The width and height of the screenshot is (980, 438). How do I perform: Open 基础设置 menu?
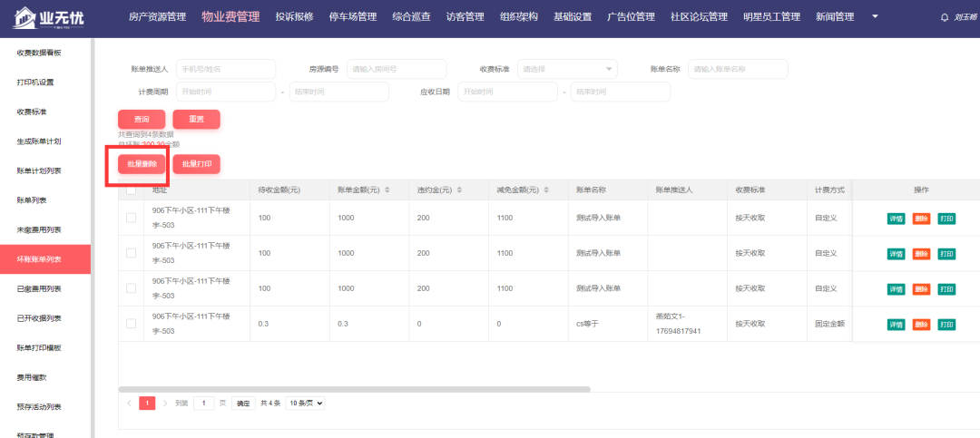click(573, 17)
